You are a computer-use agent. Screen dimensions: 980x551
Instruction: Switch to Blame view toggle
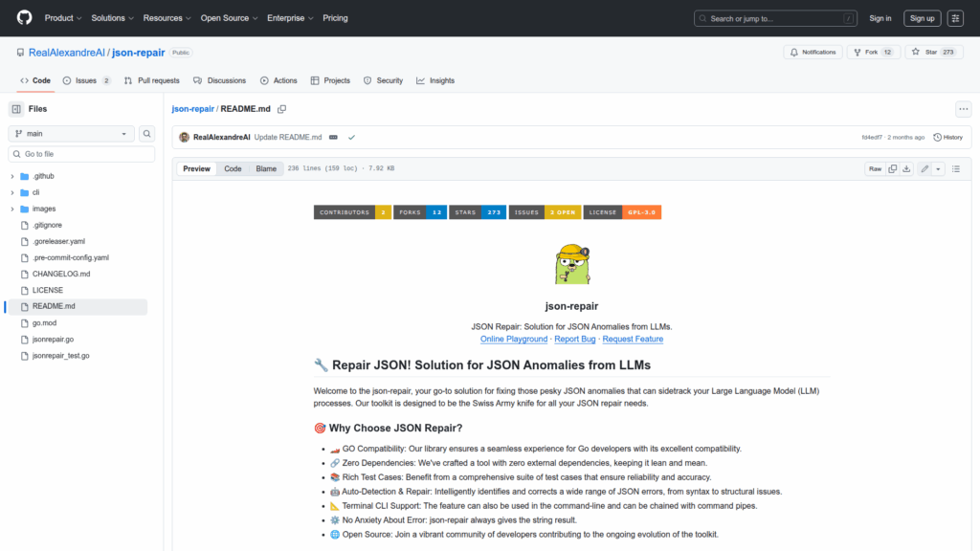266,168
